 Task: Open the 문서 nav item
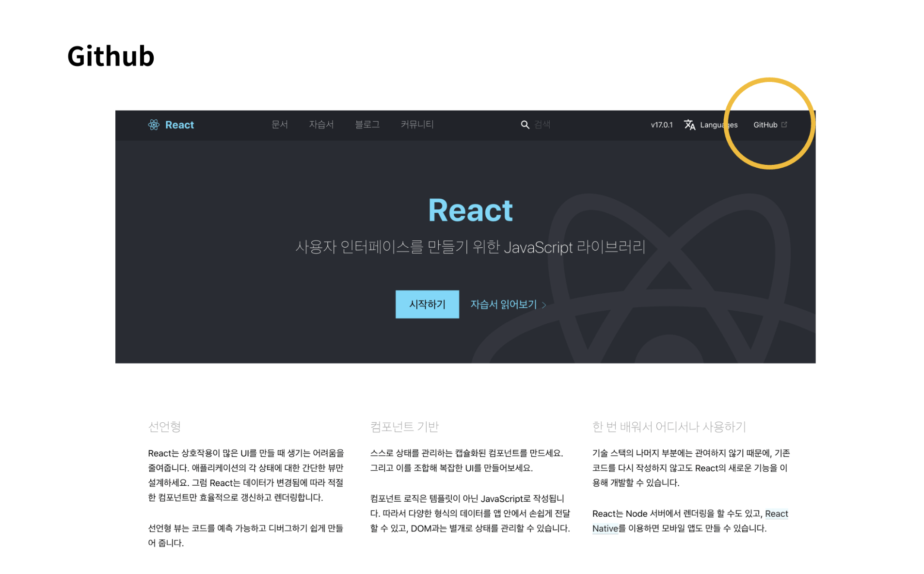(x=280, y=125)
